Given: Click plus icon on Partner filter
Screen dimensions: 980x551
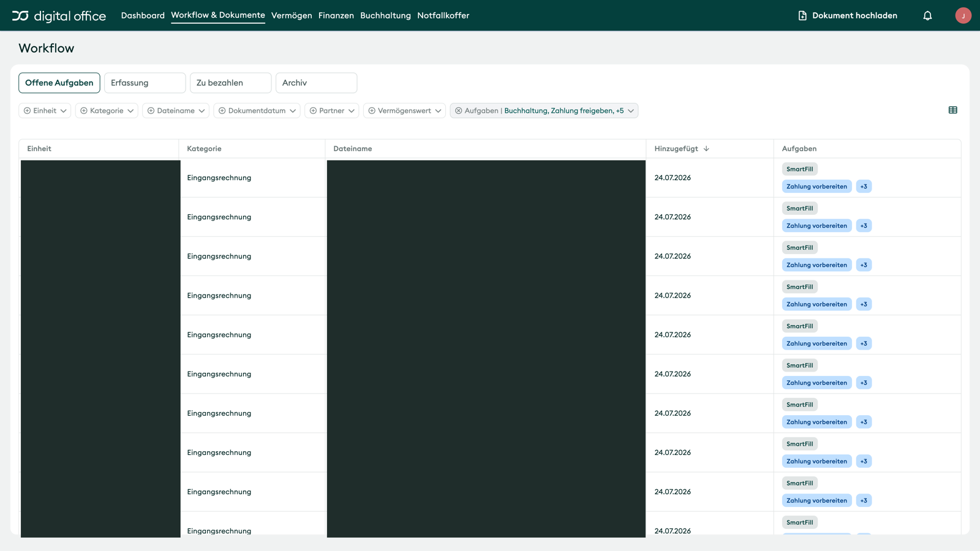Looking at the screenshot, I should [x=313, y=111].
